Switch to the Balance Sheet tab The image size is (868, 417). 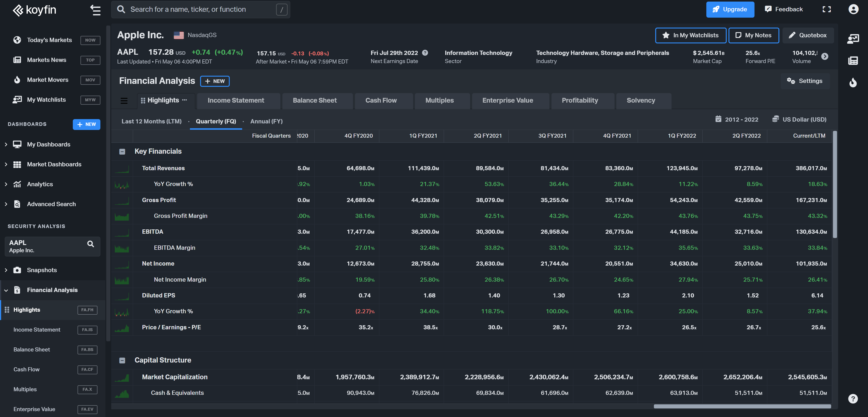click(317, 100)
